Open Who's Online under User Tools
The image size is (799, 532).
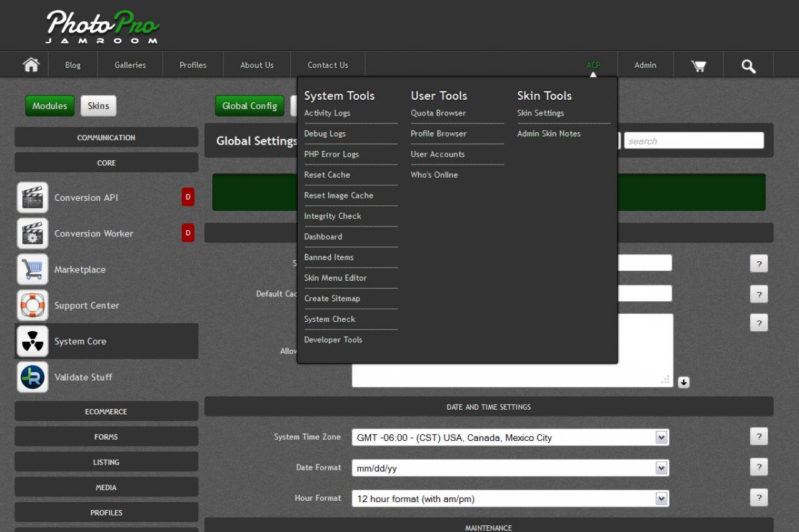434,175
